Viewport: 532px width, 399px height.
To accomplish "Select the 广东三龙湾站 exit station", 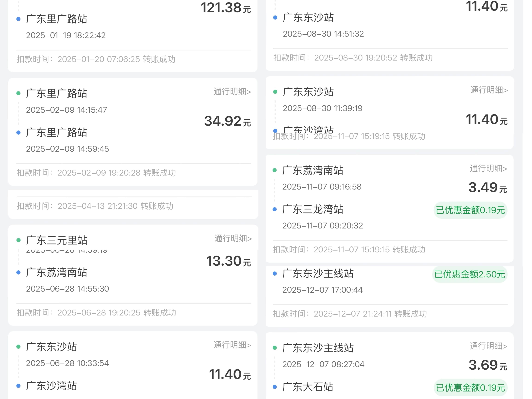I will coord(313,209).
